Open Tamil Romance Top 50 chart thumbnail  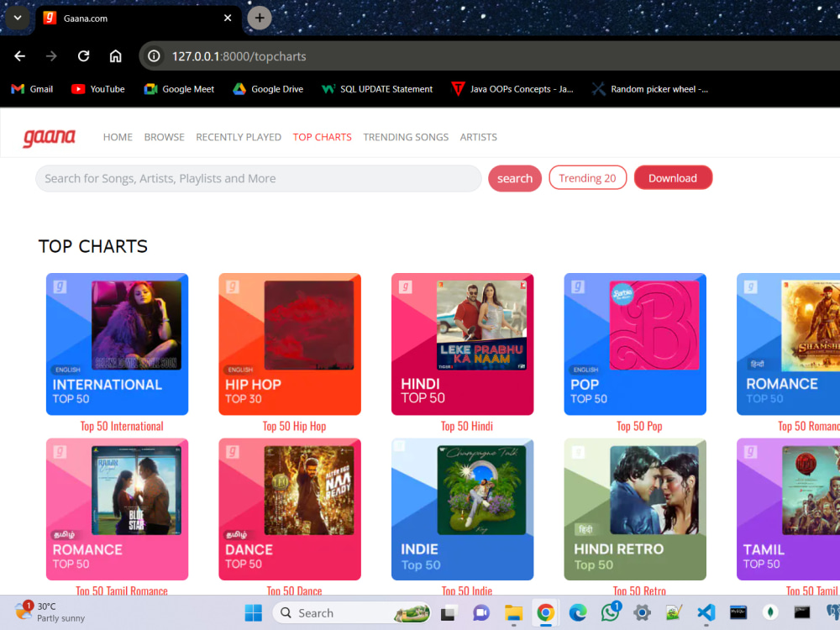click(x=118, y=510)
